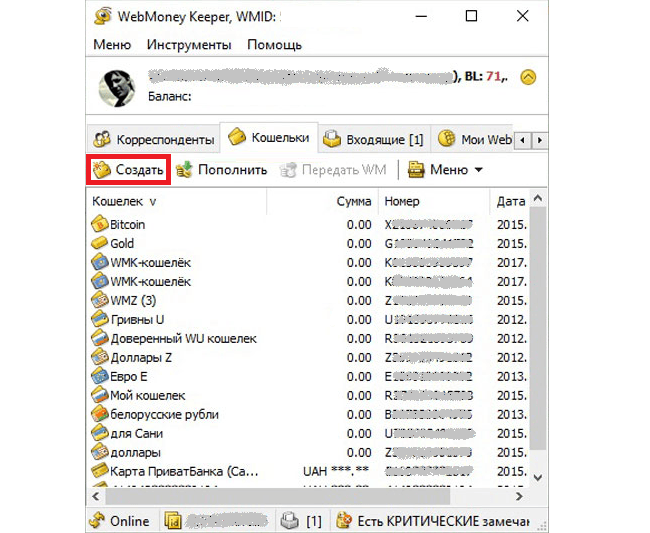Click the Корреспонденты tab people icon
The height and width of the screenshot is (533, 650).
click(102, 140)
